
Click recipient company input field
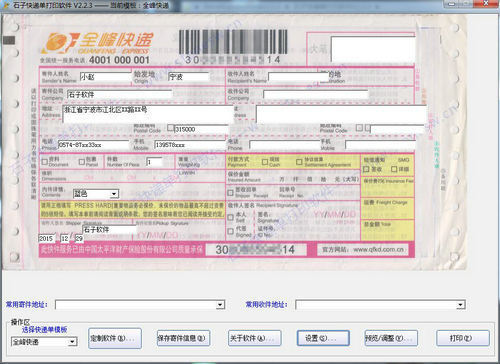[x=316, y=94]
